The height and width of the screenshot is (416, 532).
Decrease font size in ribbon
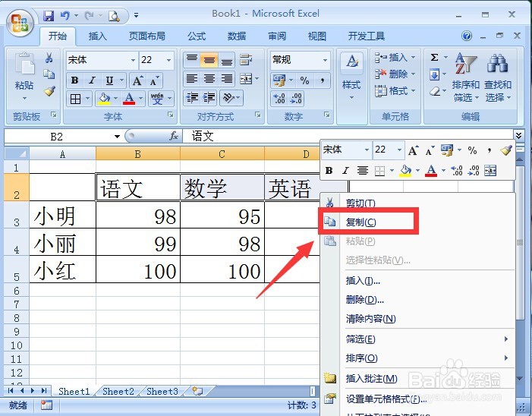[x=154, y=80]
